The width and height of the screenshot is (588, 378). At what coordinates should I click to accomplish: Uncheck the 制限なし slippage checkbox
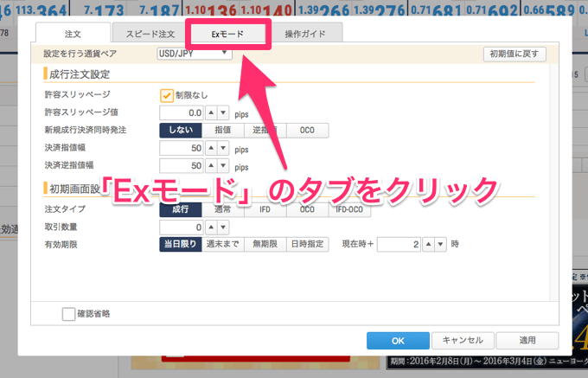click(x=167, y=95)
